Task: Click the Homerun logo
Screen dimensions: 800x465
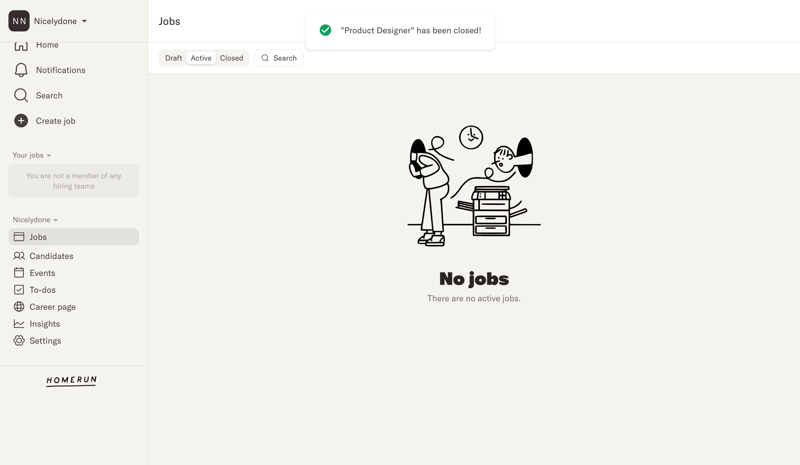Action: [71, 381]
